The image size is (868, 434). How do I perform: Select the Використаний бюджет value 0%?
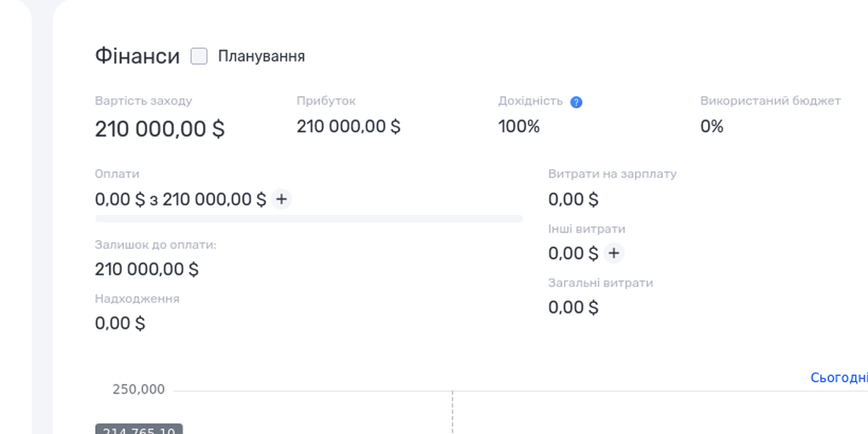pyautogui.click(x=712, y=127)
